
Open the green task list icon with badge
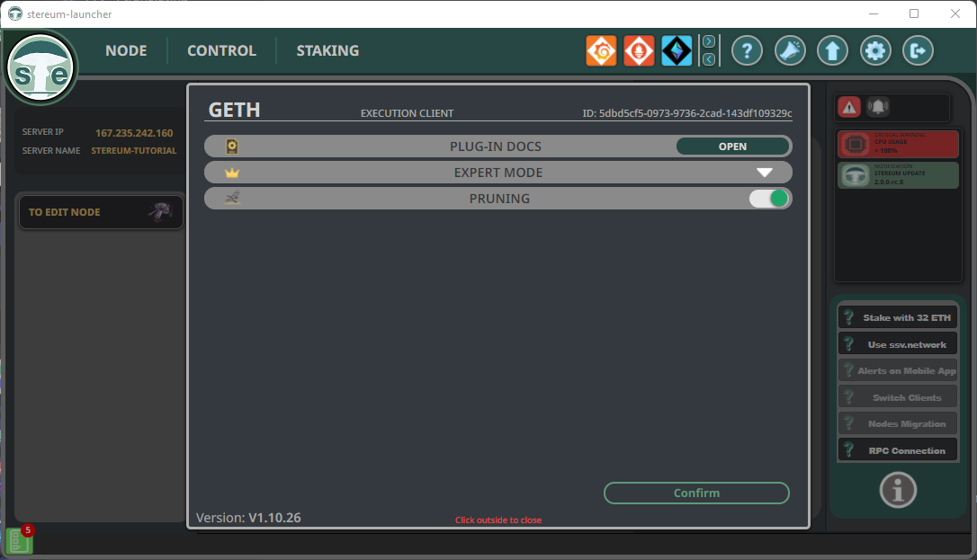[19, 540]
